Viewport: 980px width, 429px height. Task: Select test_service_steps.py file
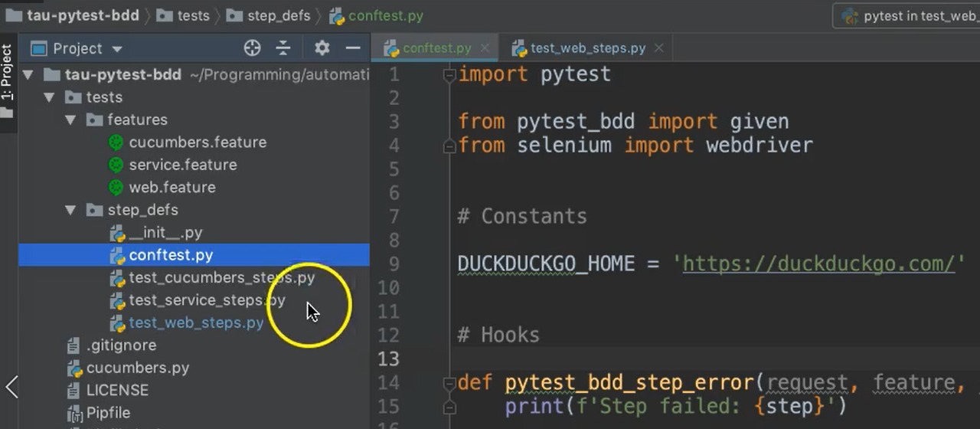pos(207,300)
